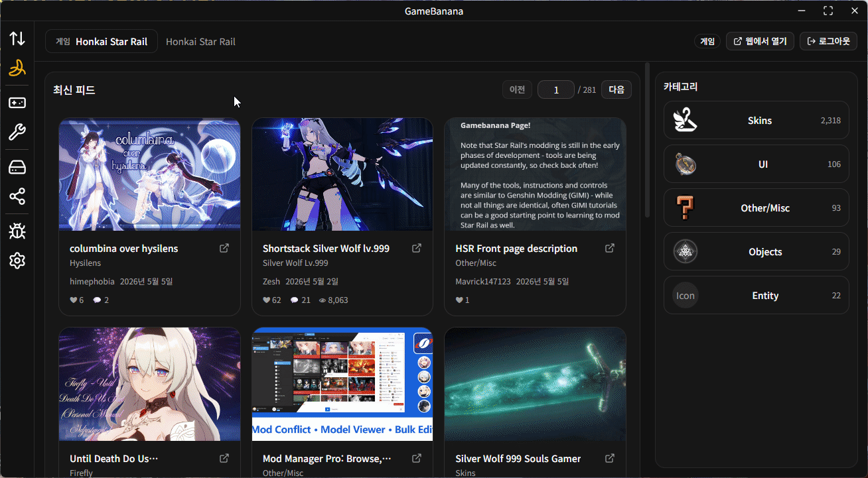868x478 pixels.
Task: Select the Skins category
Action: point(757,121)
